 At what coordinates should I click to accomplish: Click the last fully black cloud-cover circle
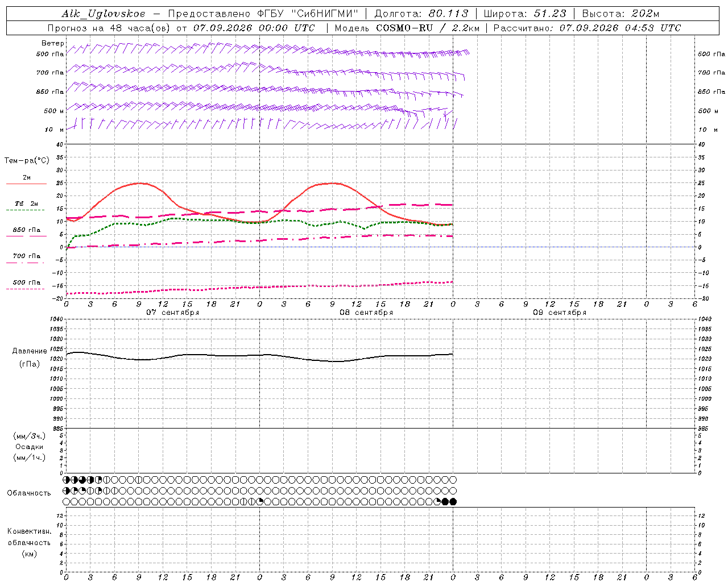pos(453,501)
